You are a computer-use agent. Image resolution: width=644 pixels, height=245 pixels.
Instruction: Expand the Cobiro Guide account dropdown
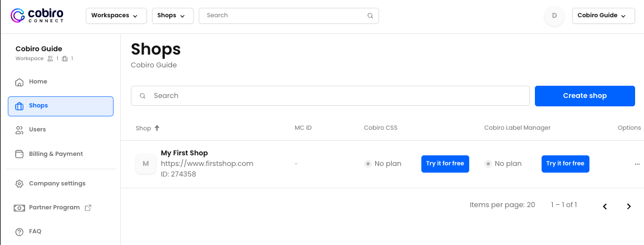(603, 16)
